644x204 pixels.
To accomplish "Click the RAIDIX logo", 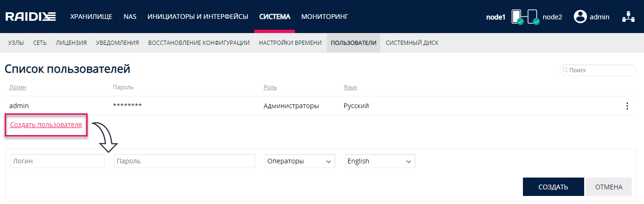I will pos(31,17).
